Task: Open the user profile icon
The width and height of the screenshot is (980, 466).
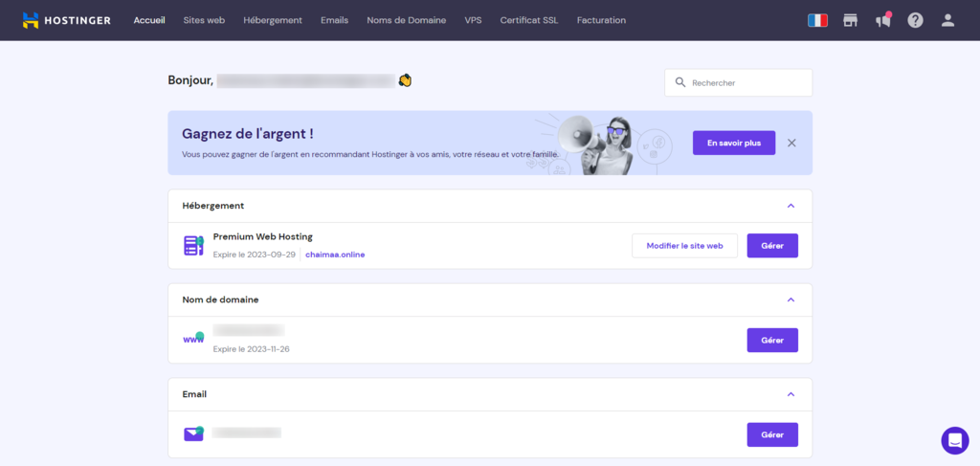Action: tap(948, 20)
